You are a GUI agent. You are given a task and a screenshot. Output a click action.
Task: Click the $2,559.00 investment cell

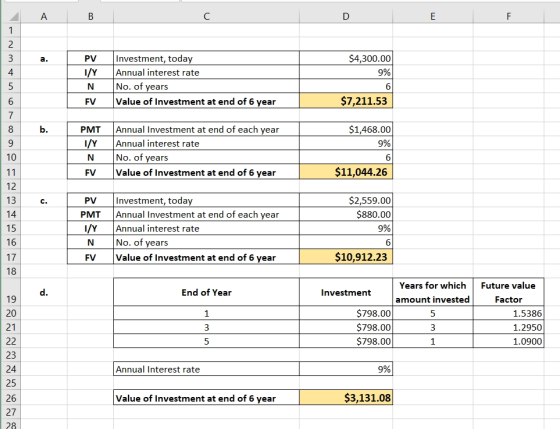[346, 200]
